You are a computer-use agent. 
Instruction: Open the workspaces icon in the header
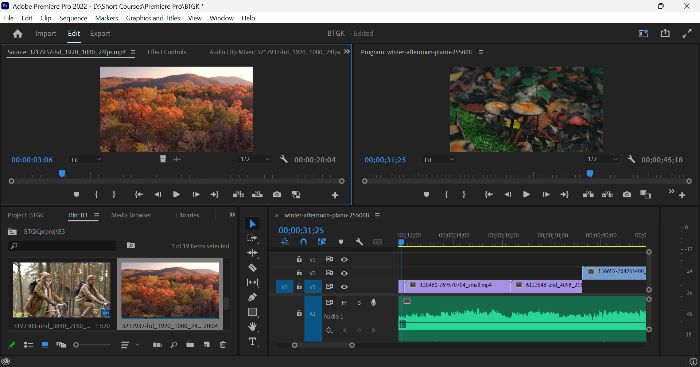643,33
